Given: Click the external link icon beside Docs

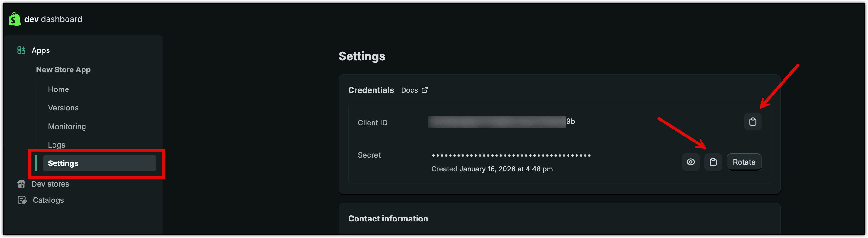Looking at the screenshot, I should [425, 90].
